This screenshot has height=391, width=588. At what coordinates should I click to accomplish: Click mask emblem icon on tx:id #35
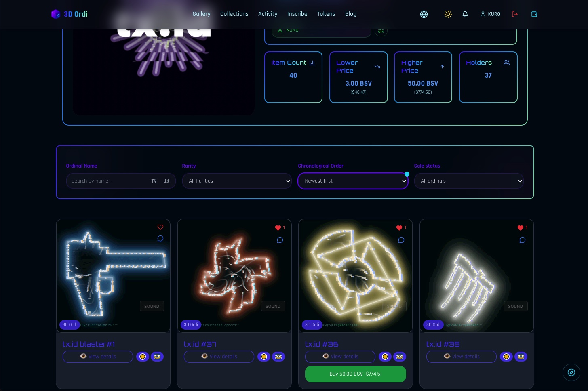pos(521,357)
